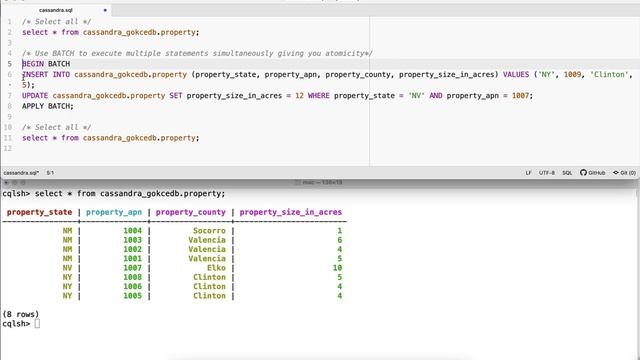This screenshot has height=360, width=640.
Task: Select line number 1 in the gutter
Action: tap(9, 22)
